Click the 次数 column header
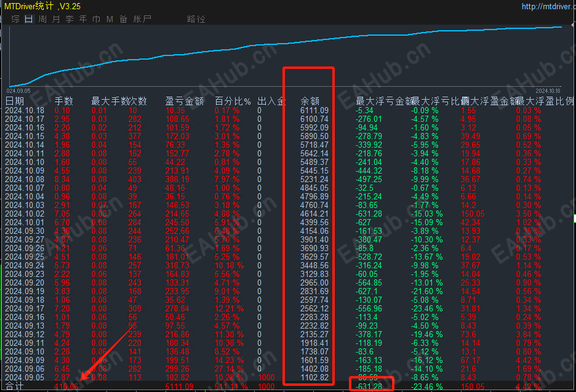The width and height of the screenshot is (576, 392). pos(138,101)
